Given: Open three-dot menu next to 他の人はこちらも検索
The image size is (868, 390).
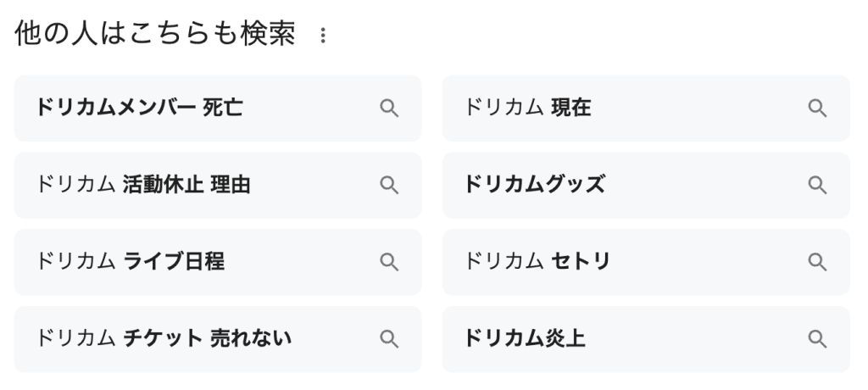Looking at the screenshot, I should point(322,36).
